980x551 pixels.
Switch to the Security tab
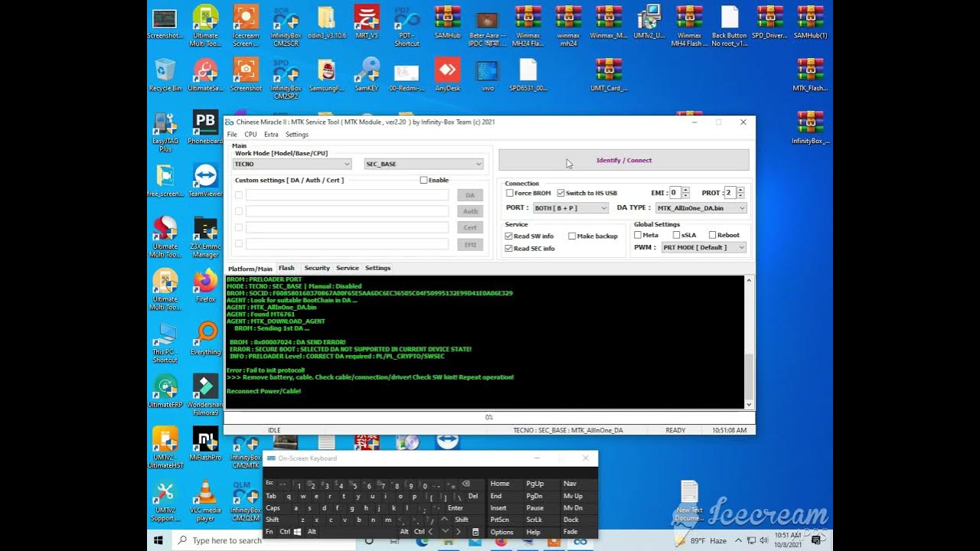point(317,268)
